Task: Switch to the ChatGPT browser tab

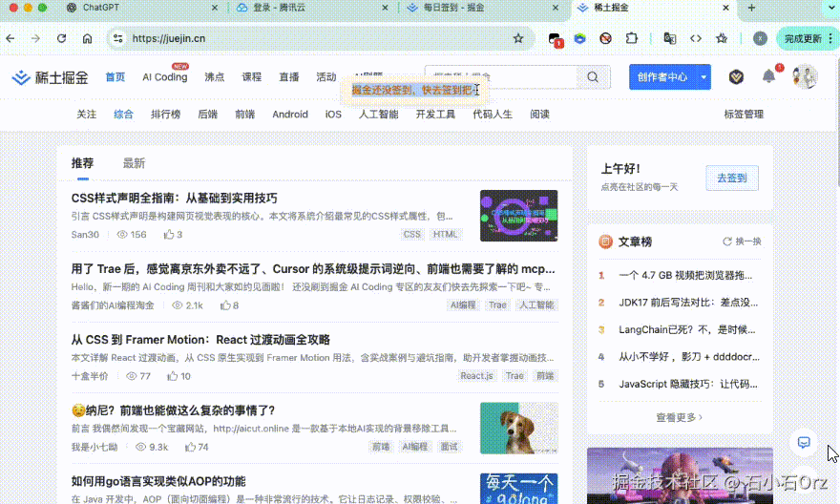Action: pyautogui.click(x=143, y=8)
